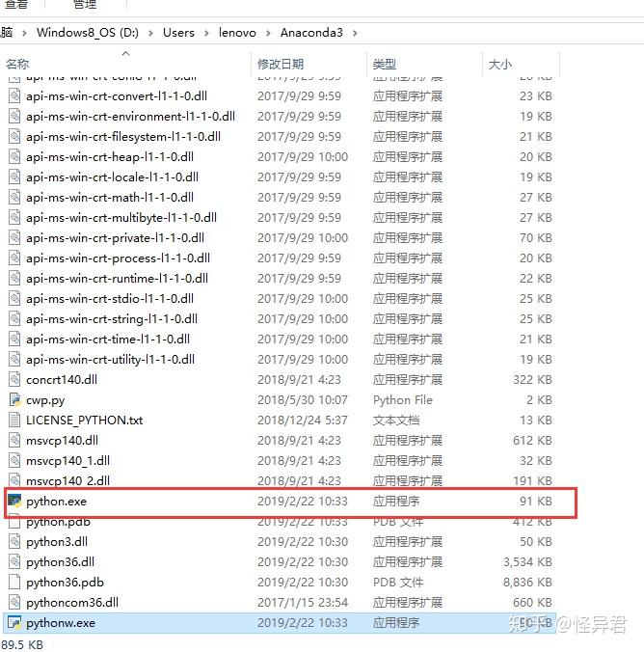The height and width of the screenshot is (652, 644).
Task: Click Anaconda3 in the address bar
Action: click(311, 33)
